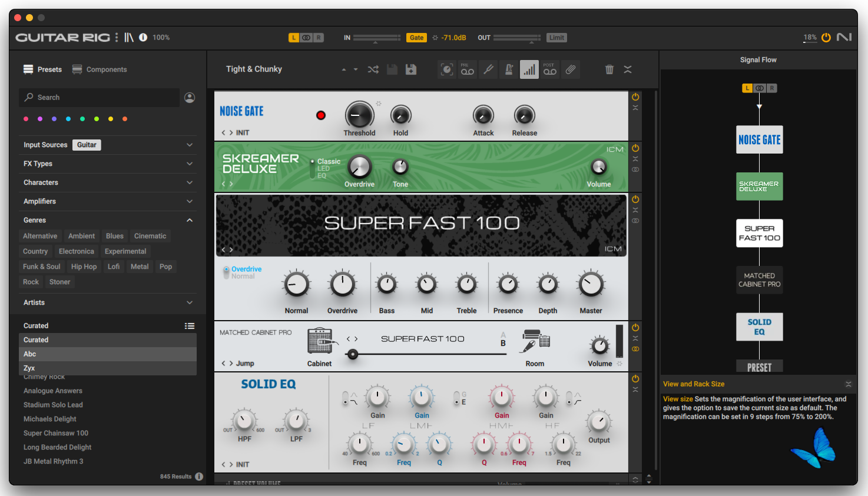Choose Zyx sort option
This screenshot has width=868, height=496.
point(108,368)
